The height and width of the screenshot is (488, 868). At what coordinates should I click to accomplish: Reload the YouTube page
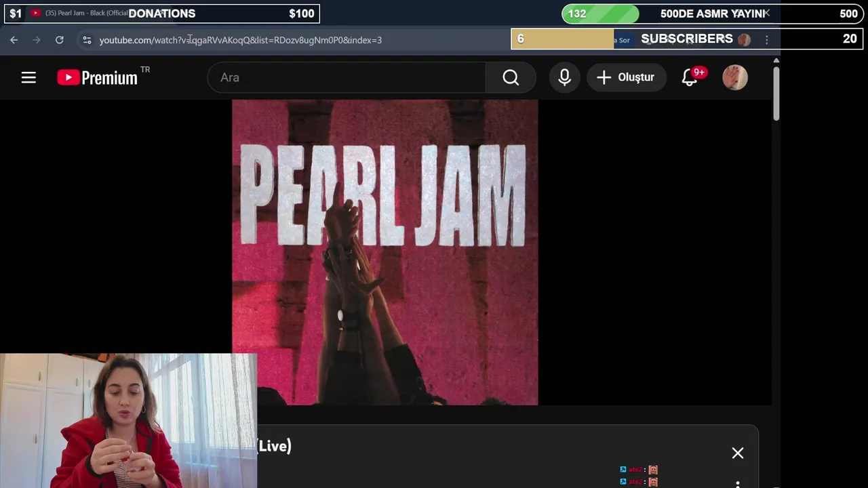tap(60, 40)
